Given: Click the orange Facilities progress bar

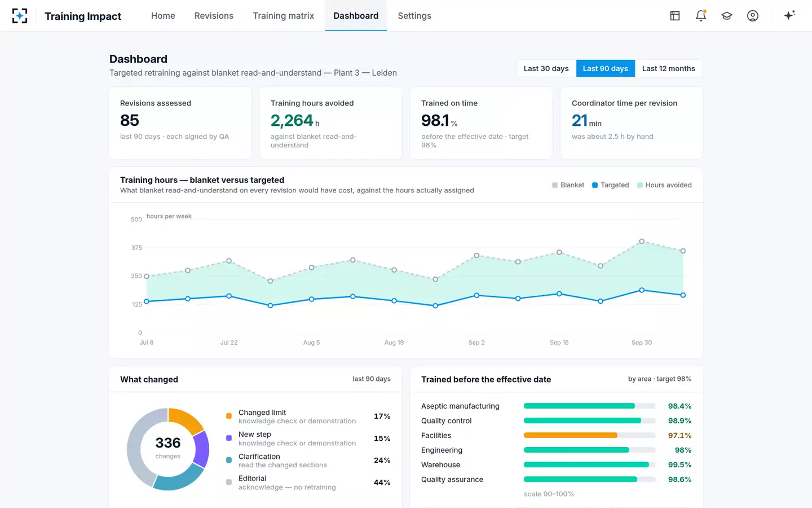Looking at the screenshot, I should tap(590, 435).
